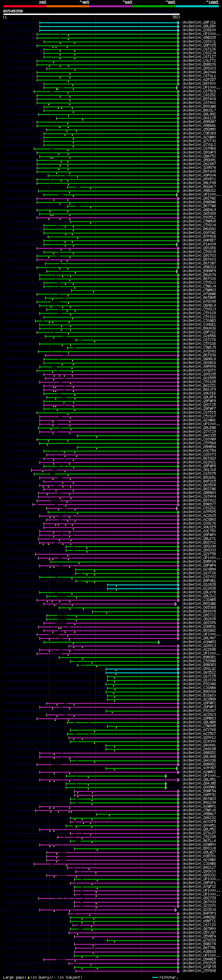
Task: Click the green arrowhead ending A3AW93 alignment
Action: tap(159, 642)
